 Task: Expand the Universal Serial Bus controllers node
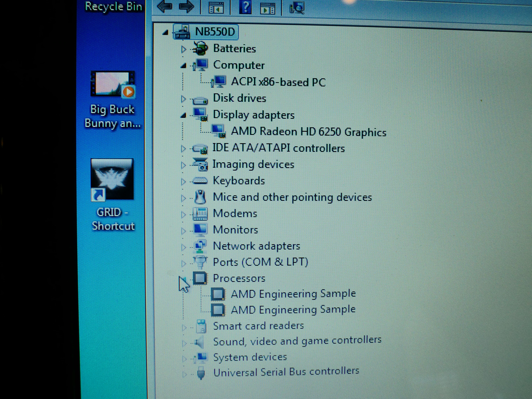click(184, 374)
